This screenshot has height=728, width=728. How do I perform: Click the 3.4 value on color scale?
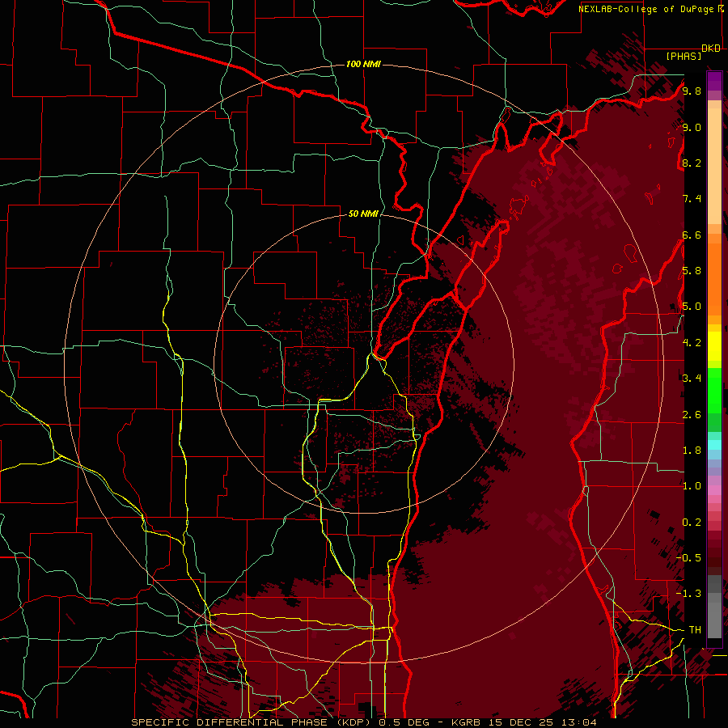click(692, 379)
